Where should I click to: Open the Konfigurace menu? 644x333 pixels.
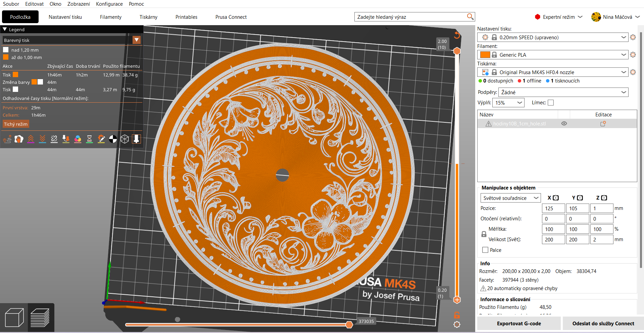109,4
